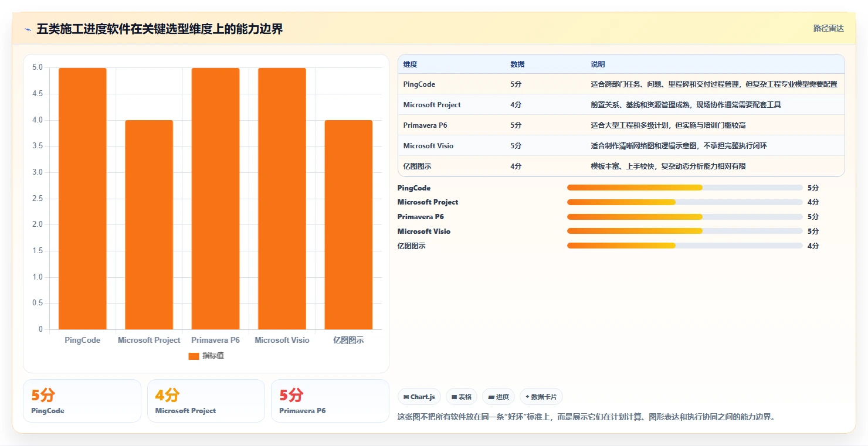Viewport: 868px width, 446px height.
Task: Click the 0 tick on the y-axis
Action: (x=40, y=329)
